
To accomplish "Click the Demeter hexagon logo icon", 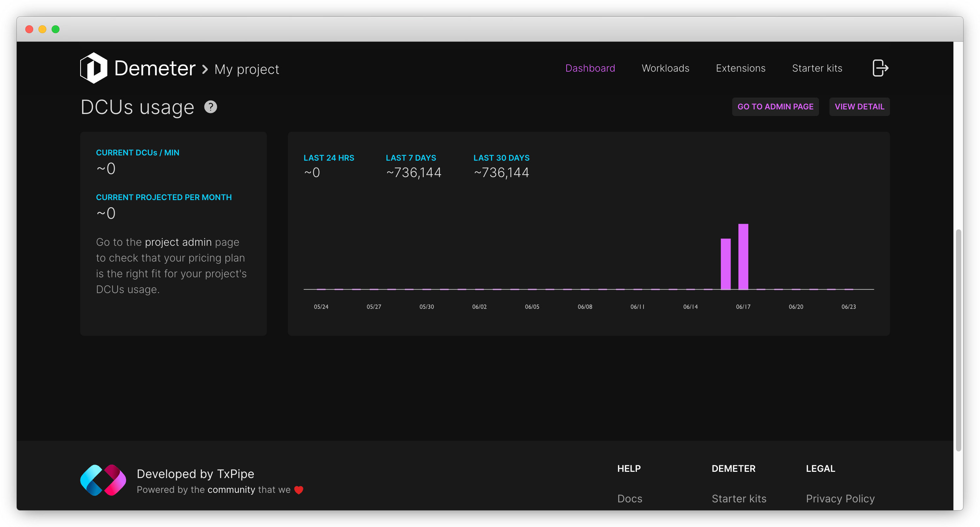I will (x=94, y=68).
